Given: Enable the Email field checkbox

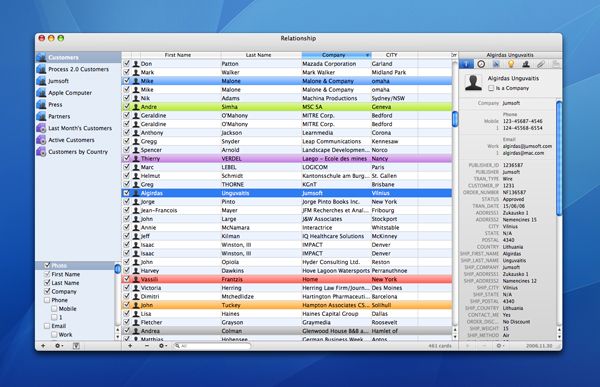Looking at the screenshot, I should 47,326.
